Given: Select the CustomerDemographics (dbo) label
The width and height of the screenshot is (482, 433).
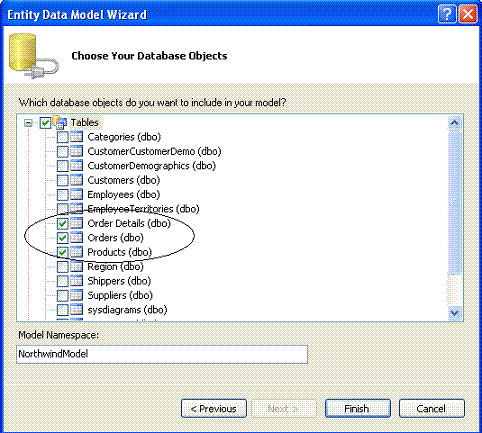Looking at the screenshot, I should click(x=152, y=166).
